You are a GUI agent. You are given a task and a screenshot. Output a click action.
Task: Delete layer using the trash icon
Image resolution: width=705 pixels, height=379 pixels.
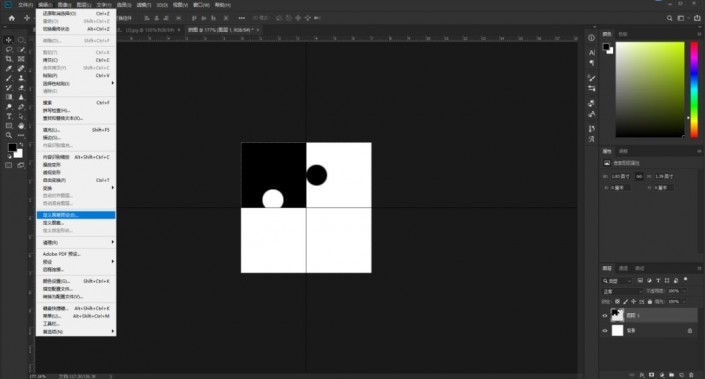(x=691, y=375)
